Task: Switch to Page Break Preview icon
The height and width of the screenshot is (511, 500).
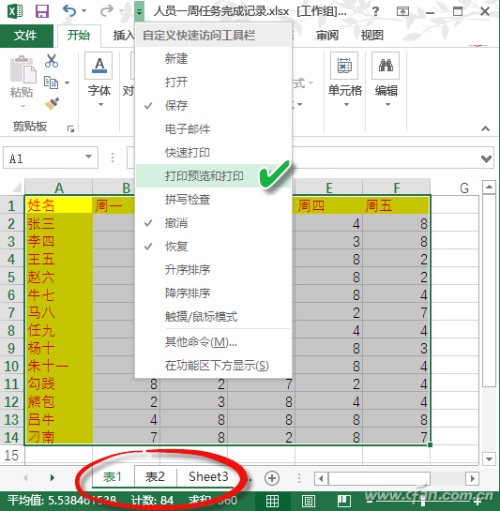Action: click(344, 501)
